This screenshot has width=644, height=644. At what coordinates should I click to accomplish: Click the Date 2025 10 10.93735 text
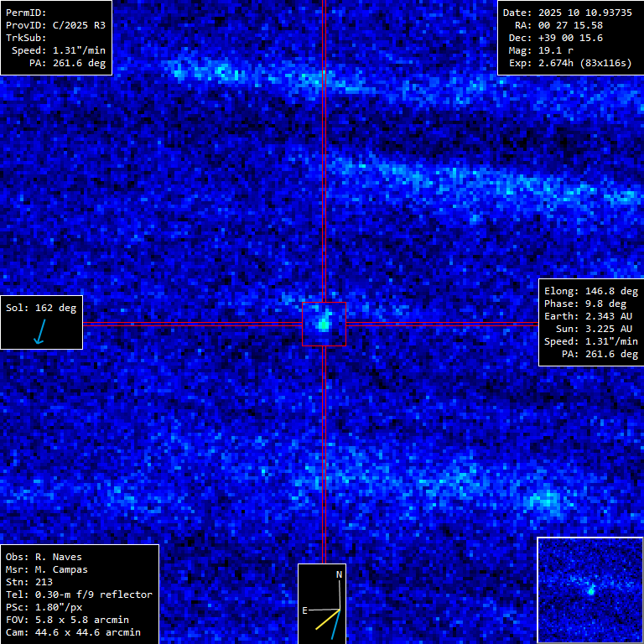pos(567,13)
